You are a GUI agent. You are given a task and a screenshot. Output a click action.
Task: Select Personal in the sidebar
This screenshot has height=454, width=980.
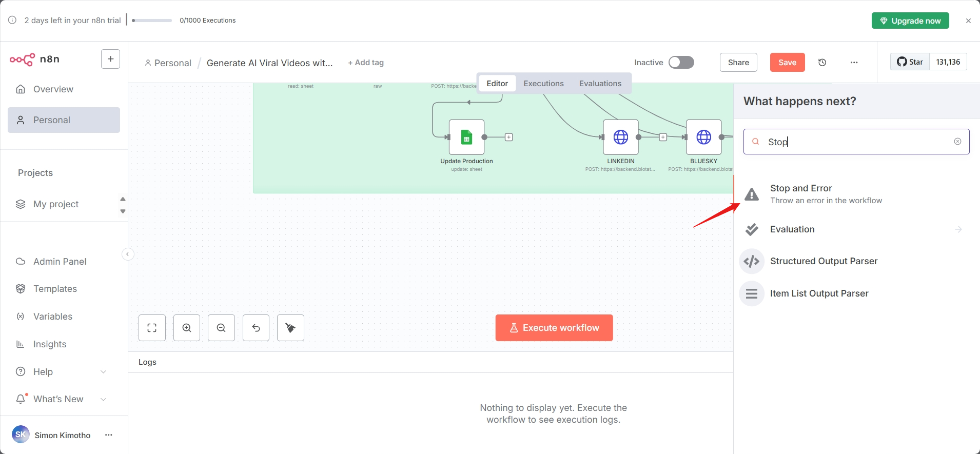coord(64,120)
